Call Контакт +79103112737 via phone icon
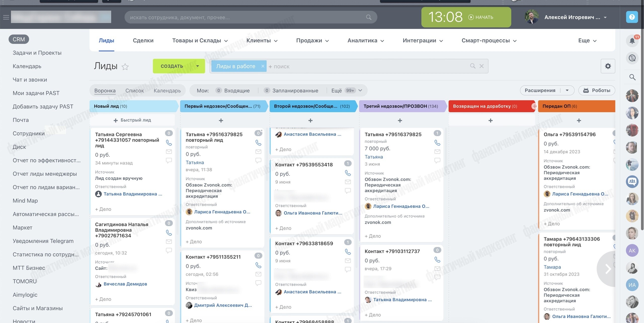644x323 pixels. pos(437,260)
